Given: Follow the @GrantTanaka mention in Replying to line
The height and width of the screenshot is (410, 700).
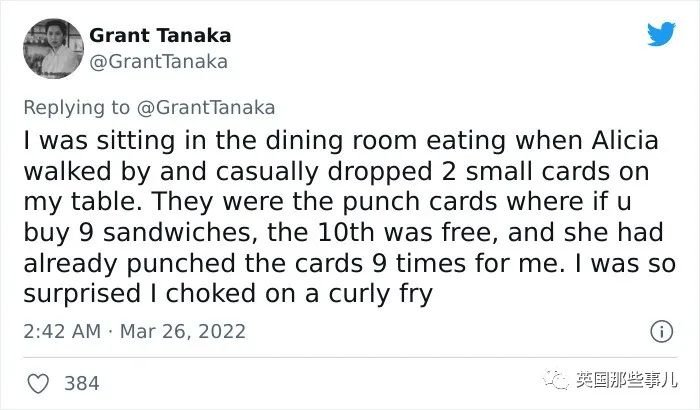Looking at the screenshot, I should pyautogui.click(x=206, y=108).
